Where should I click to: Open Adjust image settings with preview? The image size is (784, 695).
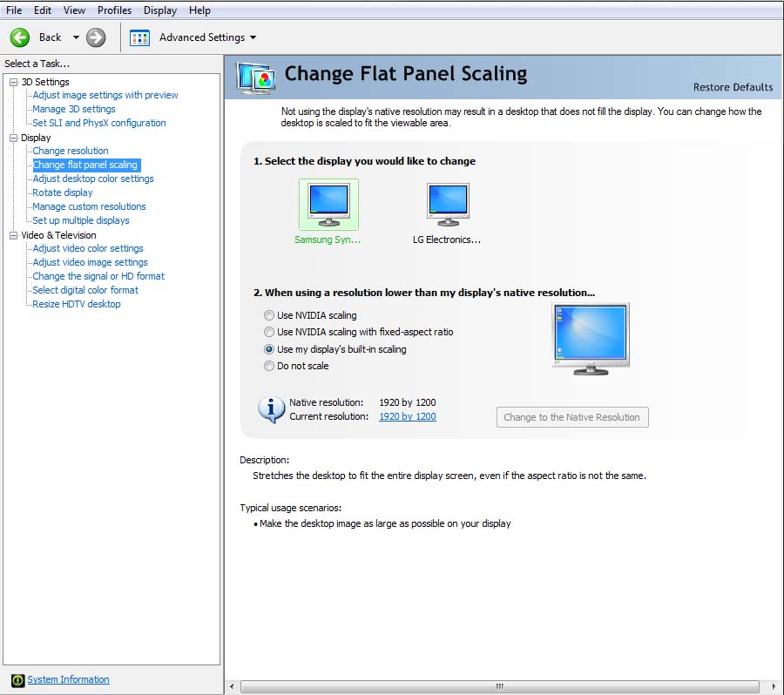pyautogui.click(x=105, y=95)
